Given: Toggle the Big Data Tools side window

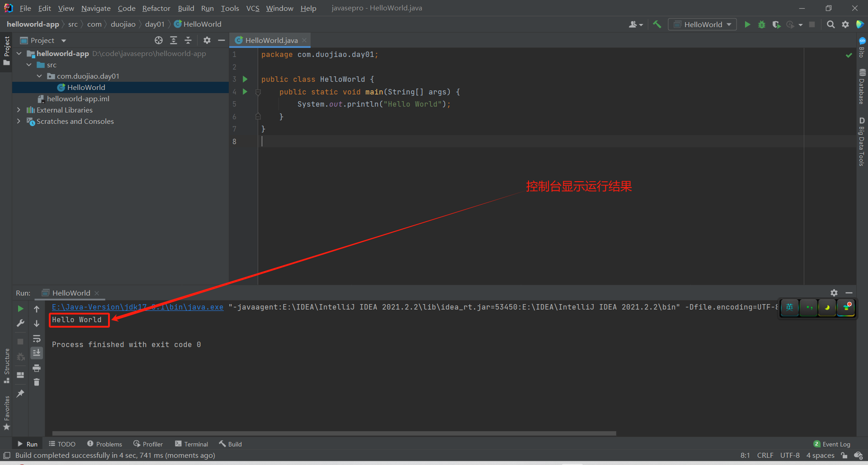Looking at the screenshot, I should pyautogui.click(x=862, y=142).
